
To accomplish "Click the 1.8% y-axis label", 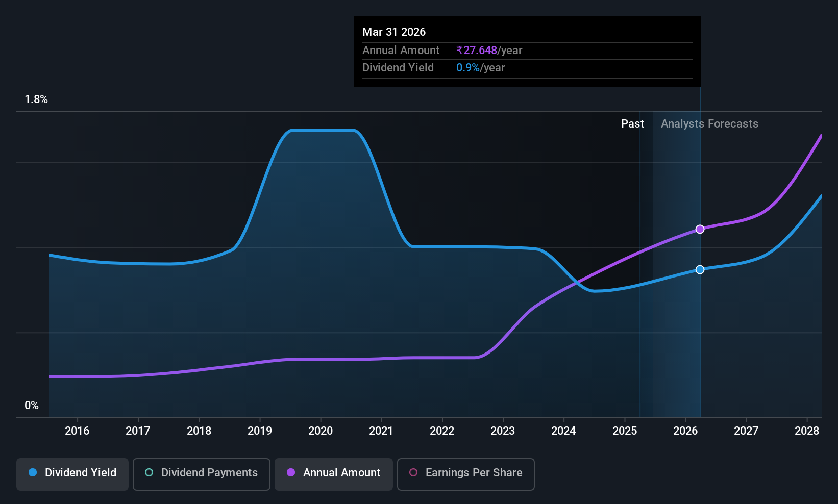I will pos(36,99).
